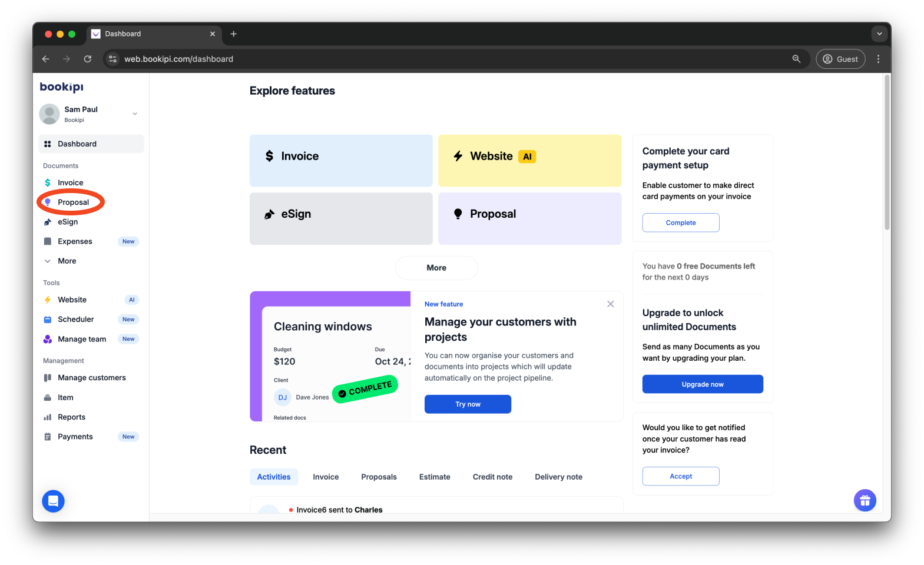Click the Manage customers icon

click(48, 378)
